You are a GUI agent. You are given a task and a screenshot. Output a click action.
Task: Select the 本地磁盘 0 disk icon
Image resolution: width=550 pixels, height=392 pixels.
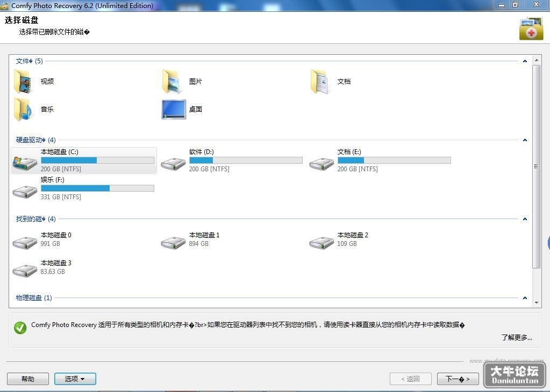click(x=25, y=242)
